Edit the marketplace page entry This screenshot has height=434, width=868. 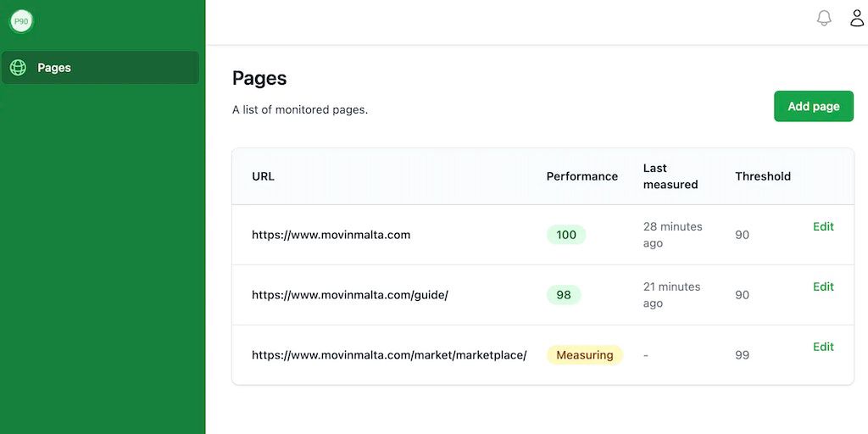(x=823, y=347)
